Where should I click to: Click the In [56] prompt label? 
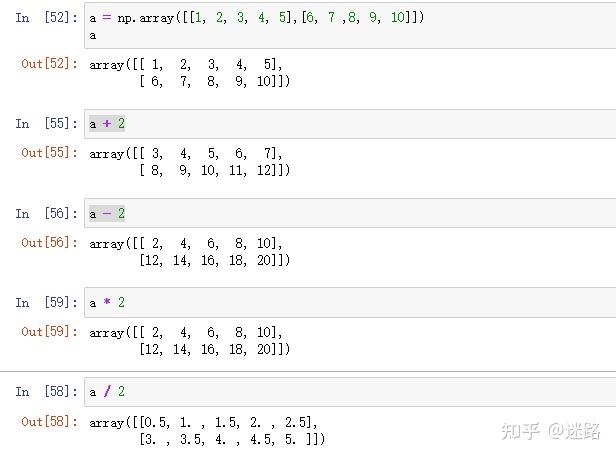pyautogui.click(x=47, y=213)
